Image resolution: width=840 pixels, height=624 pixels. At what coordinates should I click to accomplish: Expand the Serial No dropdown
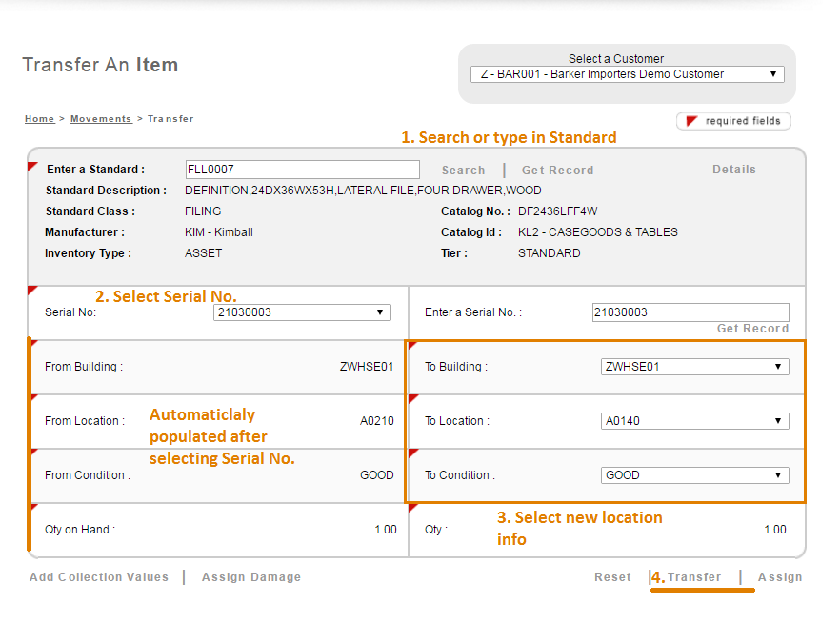click(x=302, y=312)
